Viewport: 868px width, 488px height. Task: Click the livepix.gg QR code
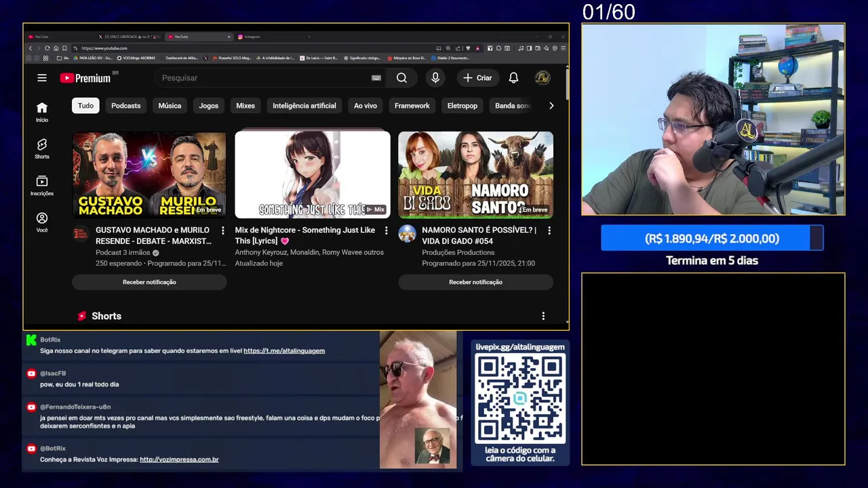(520, 399)
